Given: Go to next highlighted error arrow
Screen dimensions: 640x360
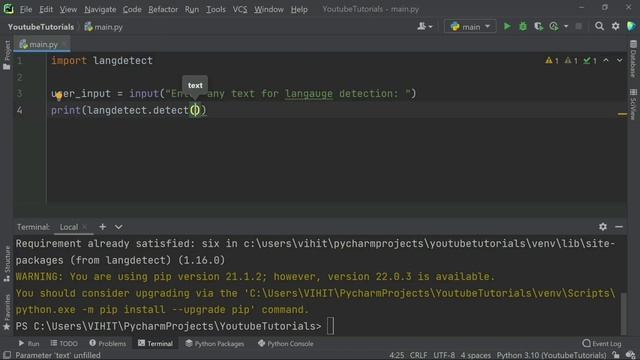Looking at the screenshot, I should coord(620,60).
